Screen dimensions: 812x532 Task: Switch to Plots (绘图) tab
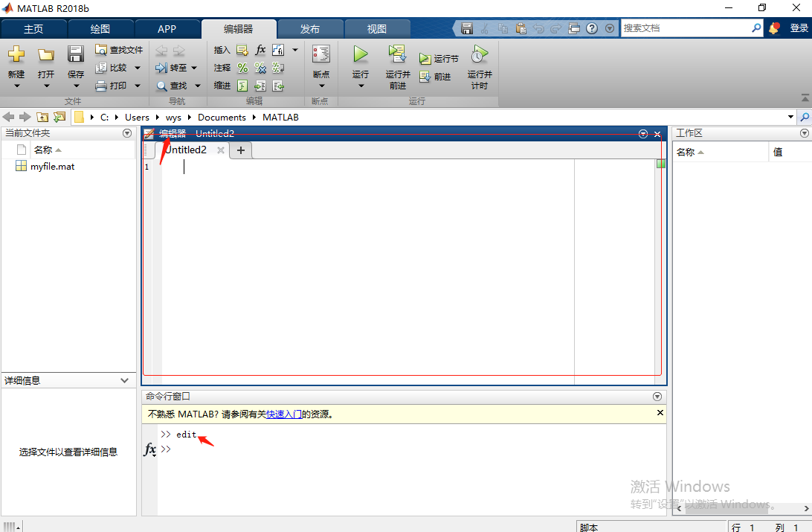[x=100, y=29]
